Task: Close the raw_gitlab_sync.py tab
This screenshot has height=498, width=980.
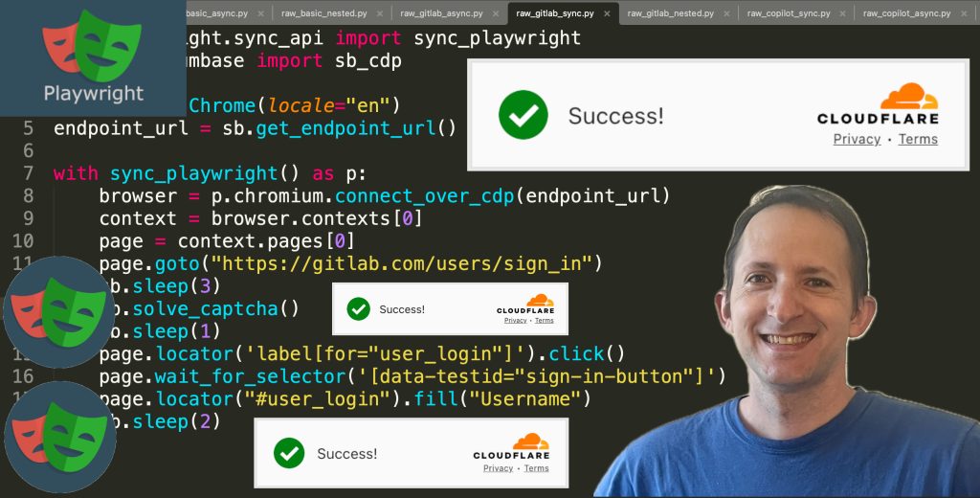Action: tap(607, 13)
